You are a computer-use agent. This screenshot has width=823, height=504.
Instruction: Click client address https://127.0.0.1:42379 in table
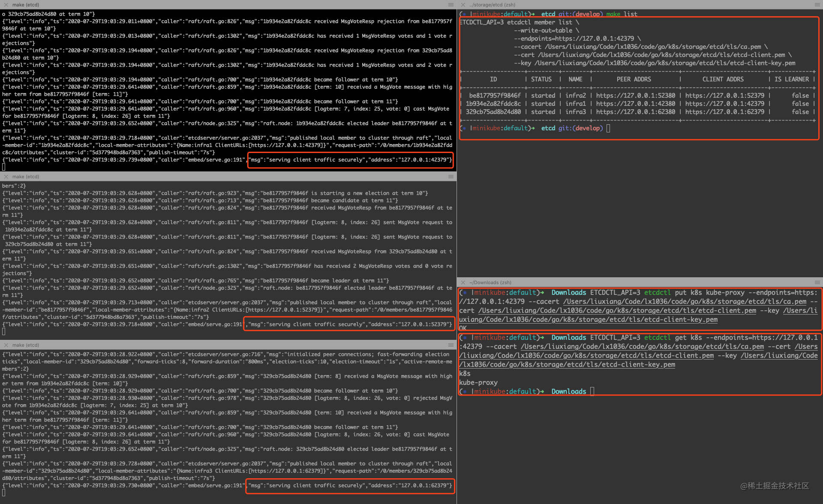click(x=724, y=104)
